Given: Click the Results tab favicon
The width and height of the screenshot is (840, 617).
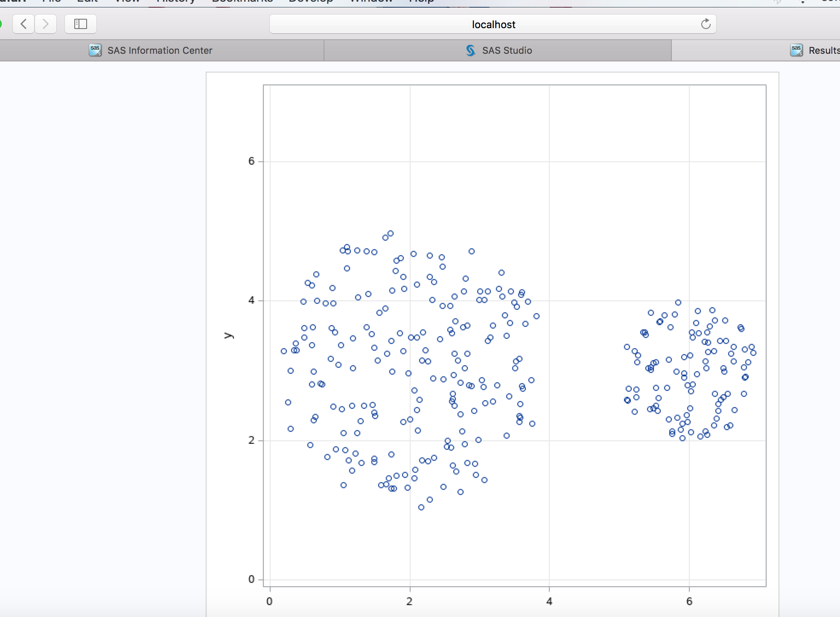Looking at the screenshot, I should (x=796, y=50).
